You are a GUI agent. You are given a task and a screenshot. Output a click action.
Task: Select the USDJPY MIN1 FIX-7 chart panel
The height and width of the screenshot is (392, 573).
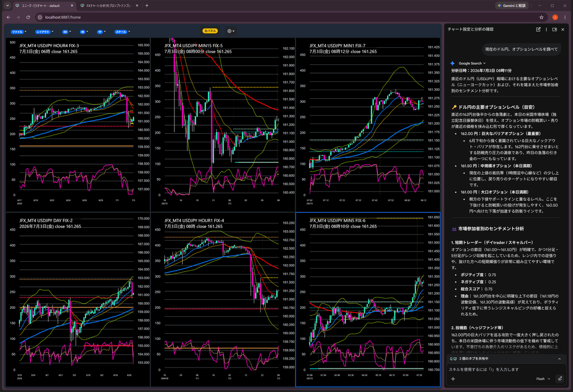tap(368, 125)
